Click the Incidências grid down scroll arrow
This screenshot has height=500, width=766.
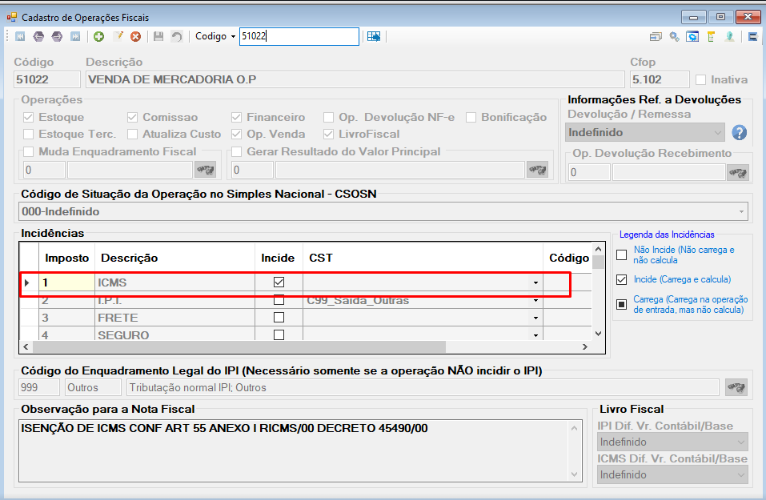pos(598,334)
